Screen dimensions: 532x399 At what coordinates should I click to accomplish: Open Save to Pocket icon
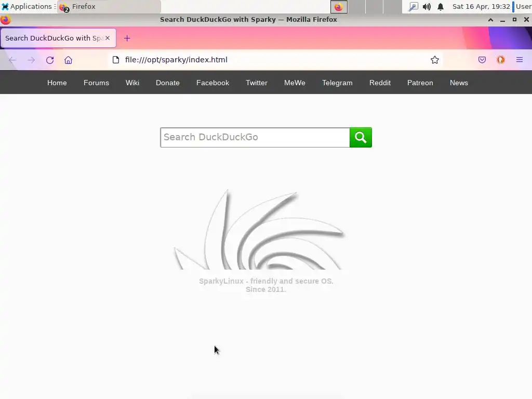point(482,60)
